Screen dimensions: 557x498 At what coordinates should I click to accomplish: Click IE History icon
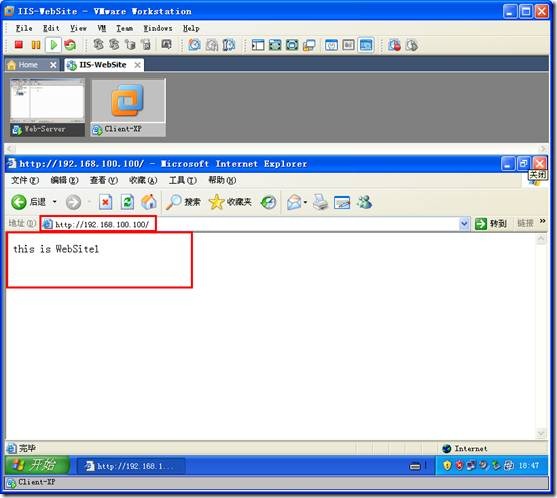click(268, 202)
